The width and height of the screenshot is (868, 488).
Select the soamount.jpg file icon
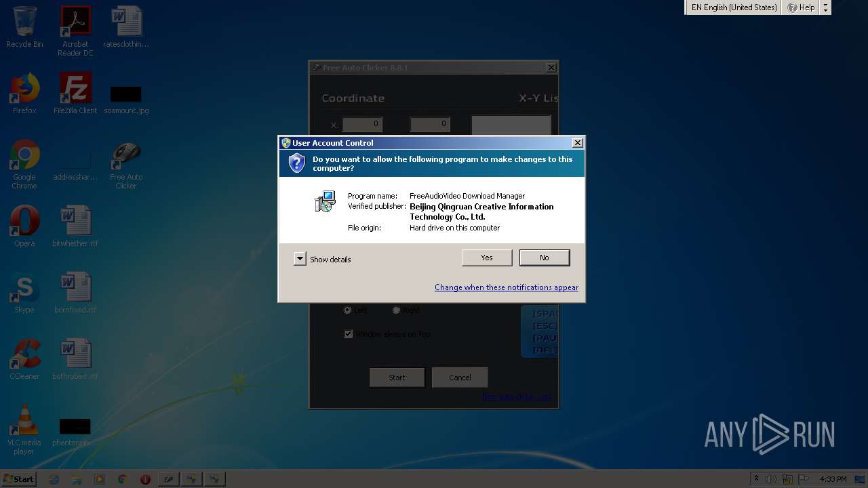point(126,99)
